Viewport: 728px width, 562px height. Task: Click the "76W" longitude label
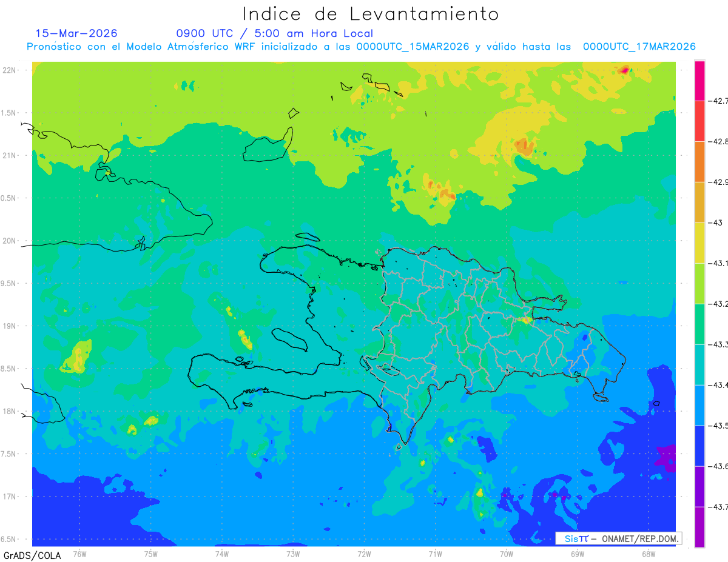click(x=79, y=554)
